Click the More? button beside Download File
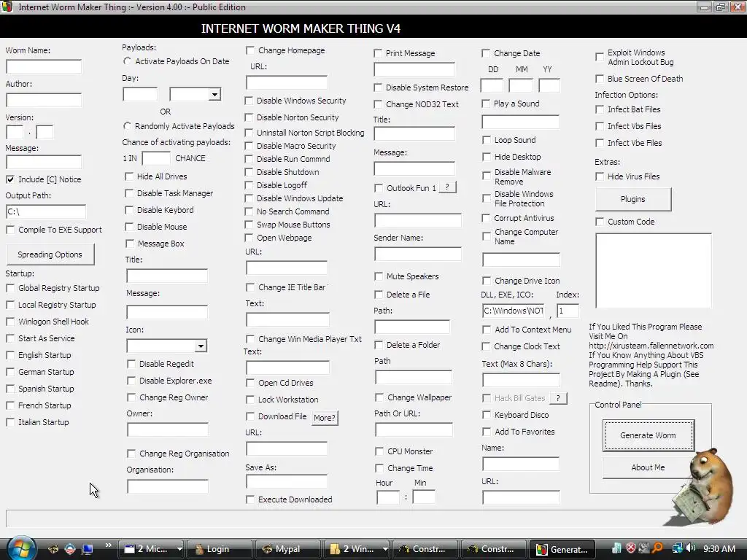This screenshot has height=560, width=747. pyautogui.click(x=325, y=418)
